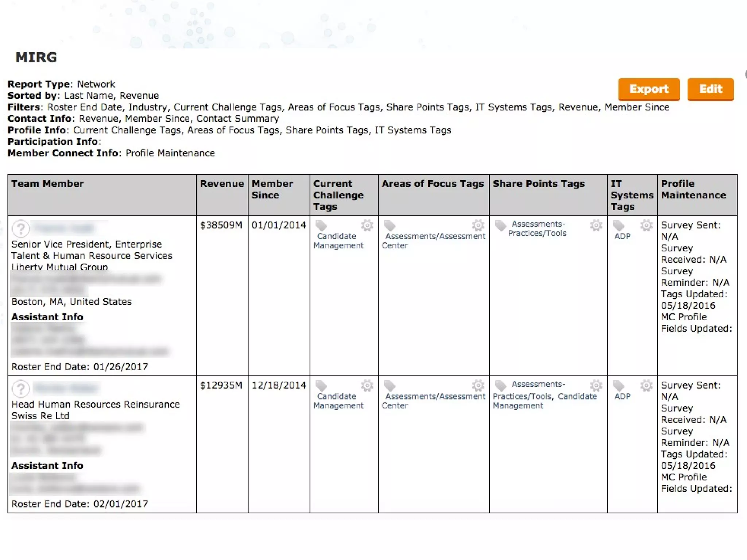The height and width of the screenshot is (560, 747).
Task: Click gear icon in first row Current Challenge Tags
Action: [367, 225]
